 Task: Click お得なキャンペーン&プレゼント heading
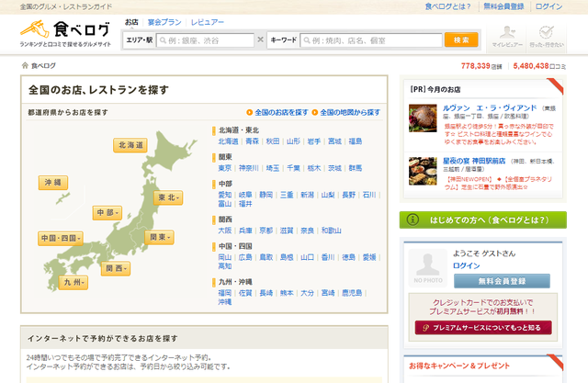pyautogui.click(x=459, y=366)
